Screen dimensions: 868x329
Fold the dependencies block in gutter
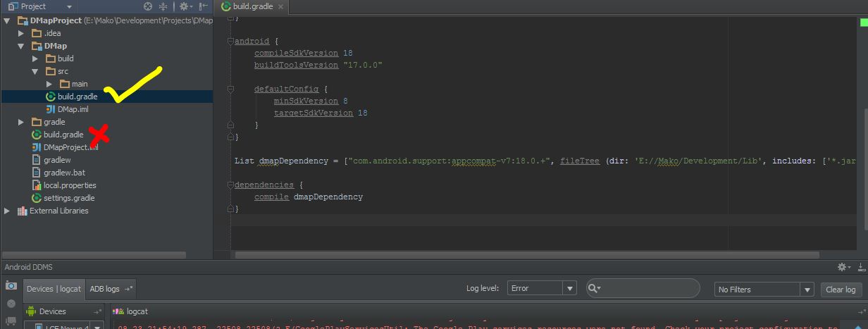pyautogui.click(x=230, y=185)
